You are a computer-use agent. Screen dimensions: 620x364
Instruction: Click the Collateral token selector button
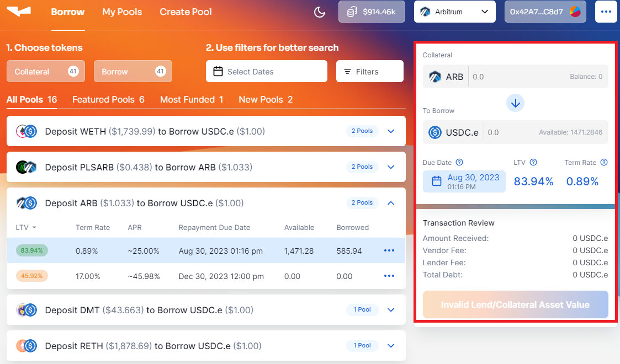coord(46,72)
